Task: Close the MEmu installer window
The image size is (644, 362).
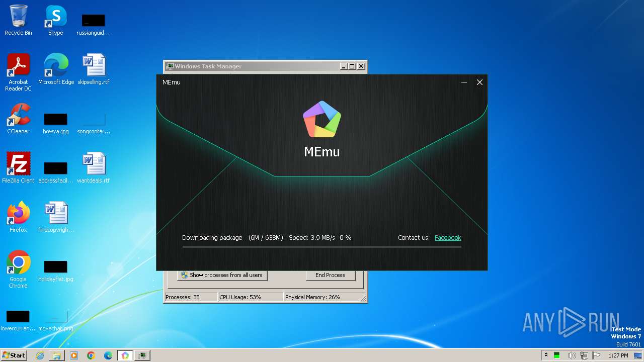Action: (479, 82)
